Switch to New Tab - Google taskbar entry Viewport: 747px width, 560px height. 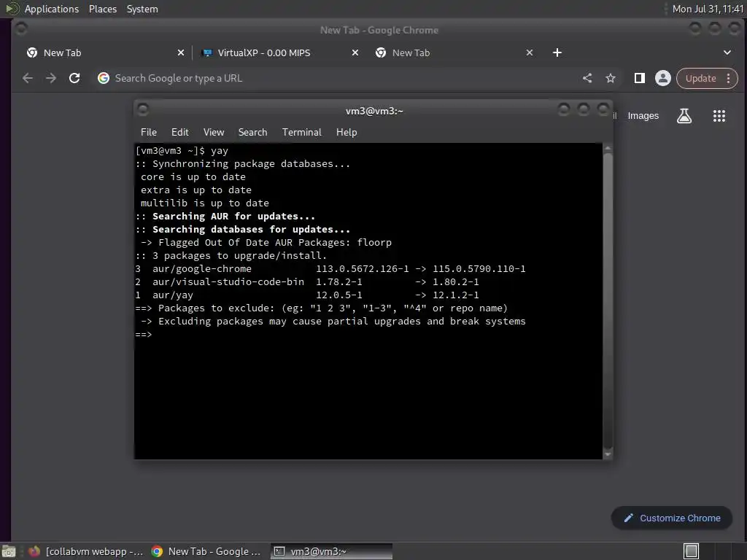[206, 551]
